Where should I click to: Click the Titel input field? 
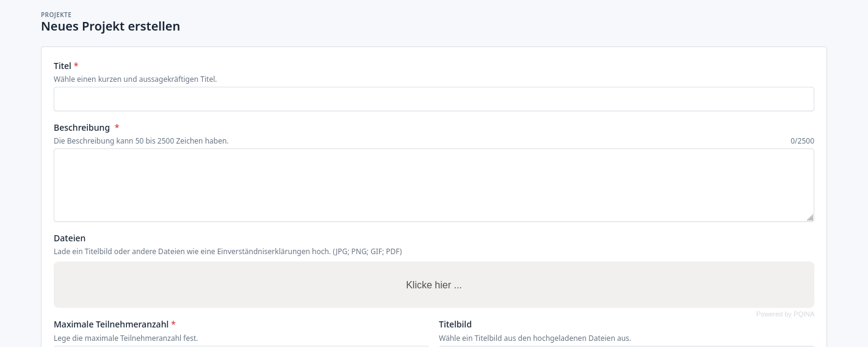tap(433, 99)
